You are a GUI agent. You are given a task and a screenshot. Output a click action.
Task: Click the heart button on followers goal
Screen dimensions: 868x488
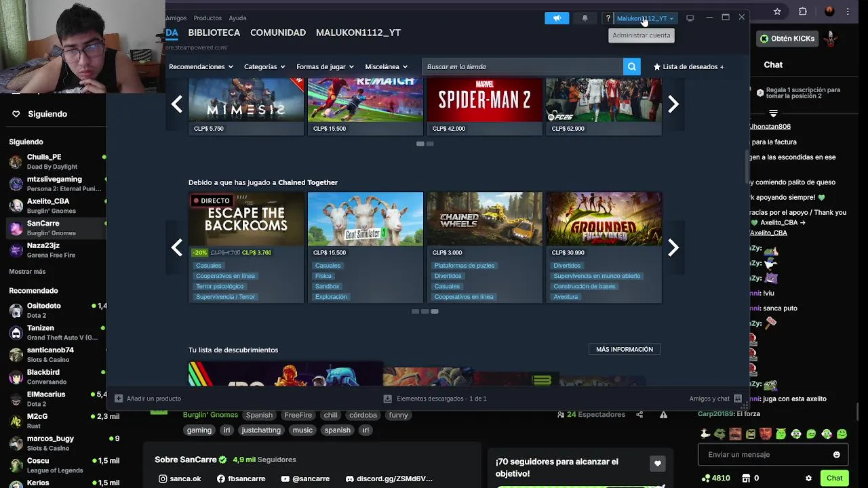[x=657, y=464]
